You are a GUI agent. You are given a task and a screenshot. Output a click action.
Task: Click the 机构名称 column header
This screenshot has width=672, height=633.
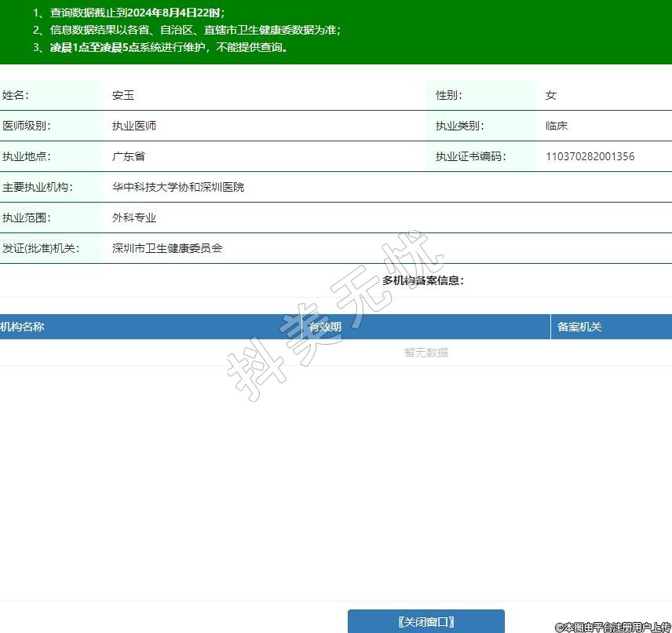click(x=23, y=327)
